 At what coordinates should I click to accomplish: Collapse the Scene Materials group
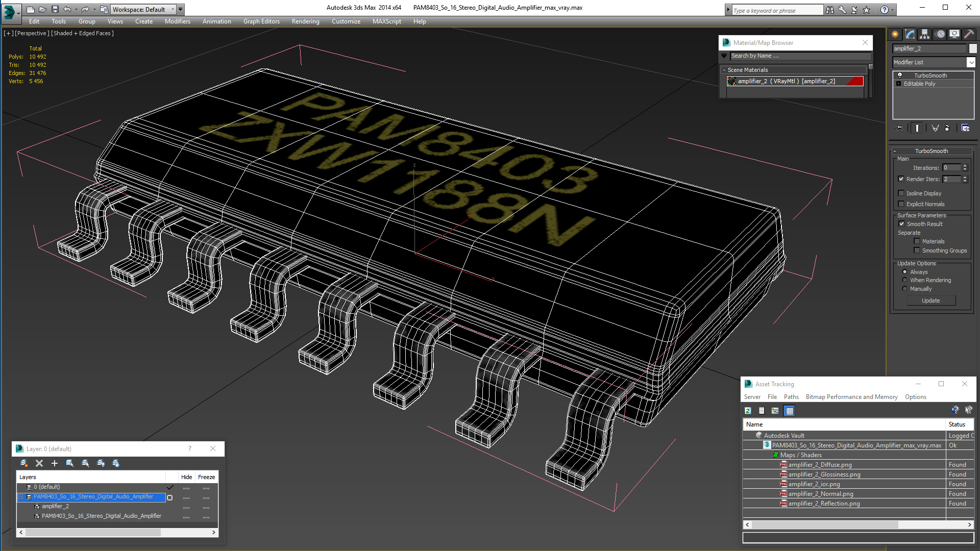coord(724,70)
